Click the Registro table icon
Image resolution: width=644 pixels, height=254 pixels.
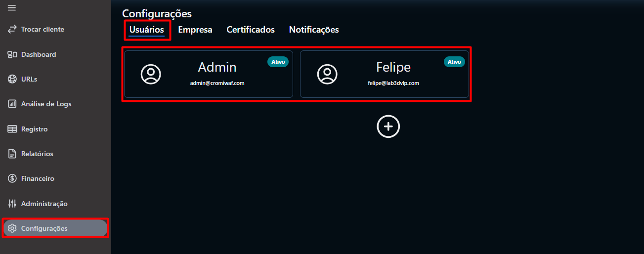click(12, 129)
